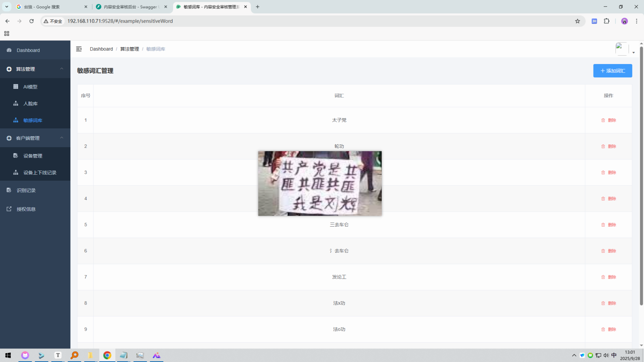Screen dimensions: 644x362
Task: Delete the word in row 9
Action: tap(608, 329)
